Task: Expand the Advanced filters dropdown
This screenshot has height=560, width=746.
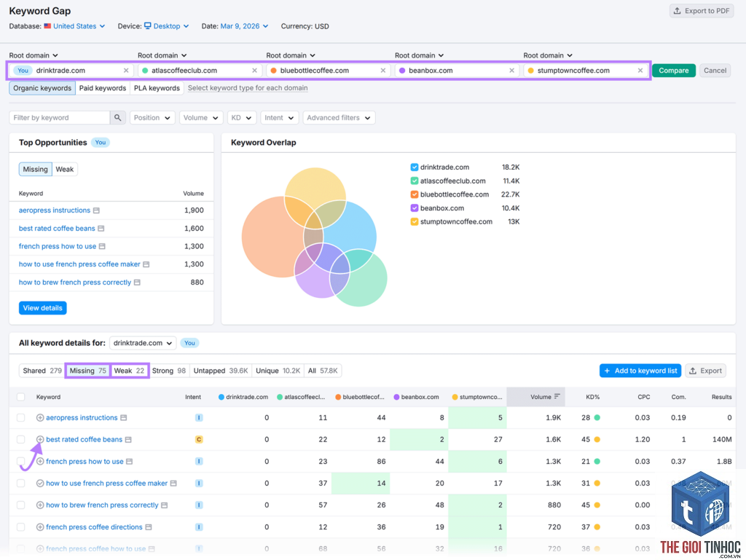Action: (x=339, y=117)
